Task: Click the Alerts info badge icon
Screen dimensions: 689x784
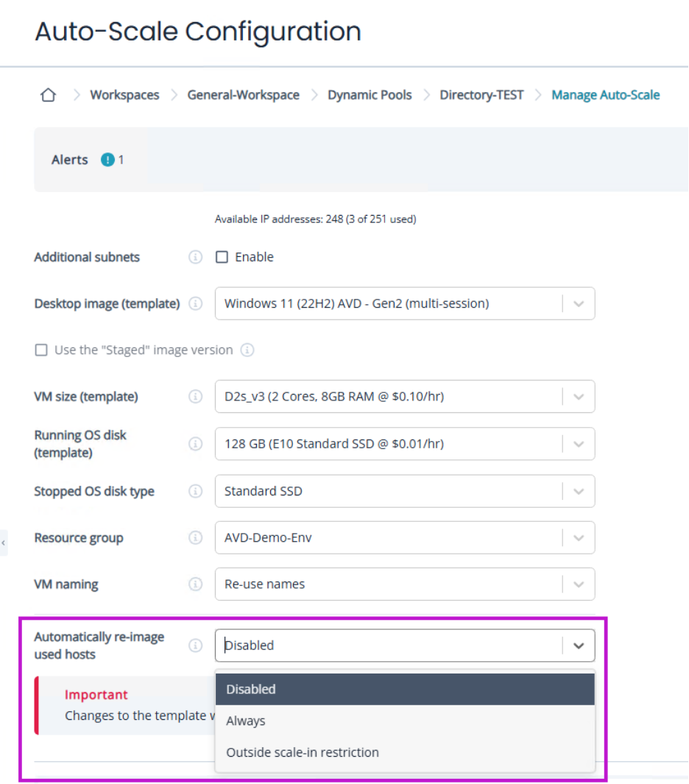Action: (x=108, y=160)
